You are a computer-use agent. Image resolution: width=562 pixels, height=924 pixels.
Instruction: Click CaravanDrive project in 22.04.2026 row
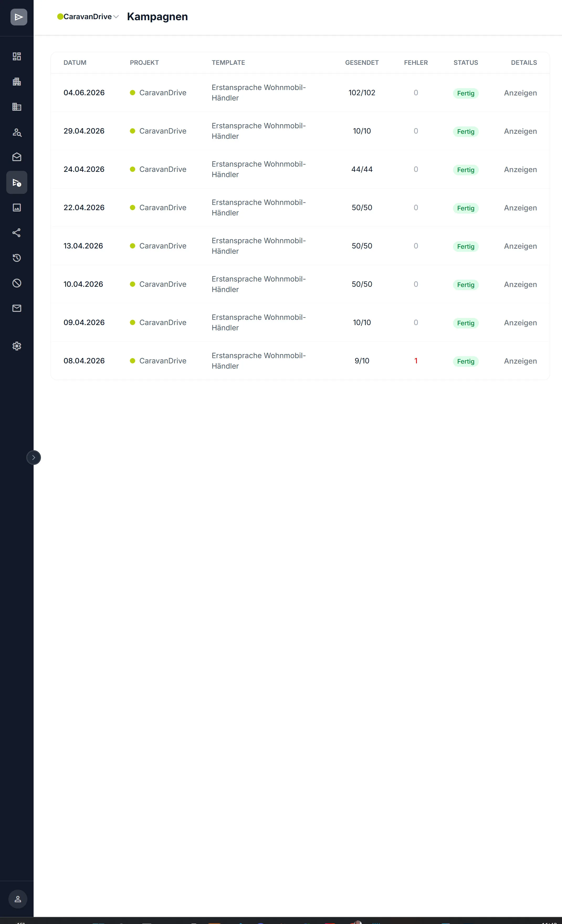coord(158,207)
